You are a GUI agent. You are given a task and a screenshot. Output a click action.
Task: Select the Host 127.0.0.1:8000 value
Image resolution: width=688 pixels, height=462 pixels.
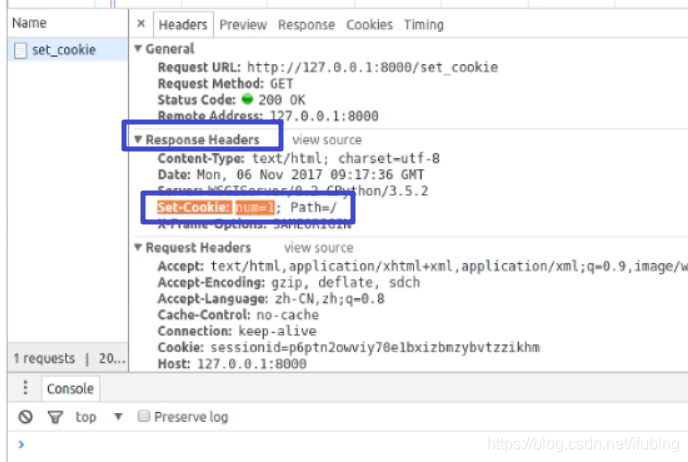[252, 363]
